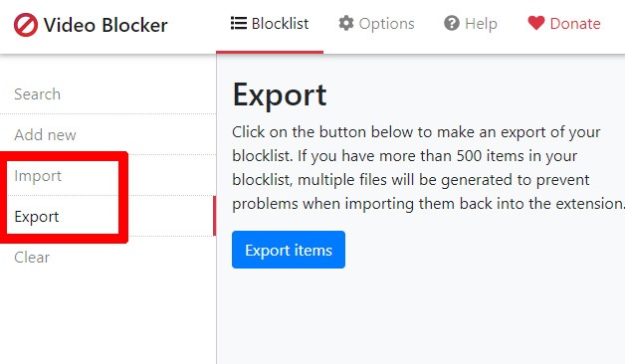Go to the Donate link text
The height and width of the screenshot is (364, 625).
575,24
